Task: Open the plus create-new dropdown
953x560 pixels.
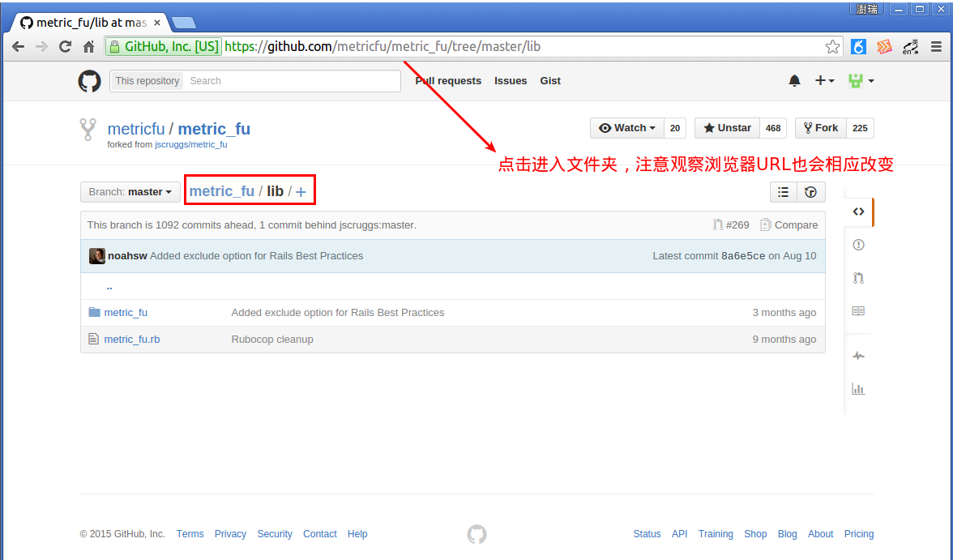Action: pos(824,81)
